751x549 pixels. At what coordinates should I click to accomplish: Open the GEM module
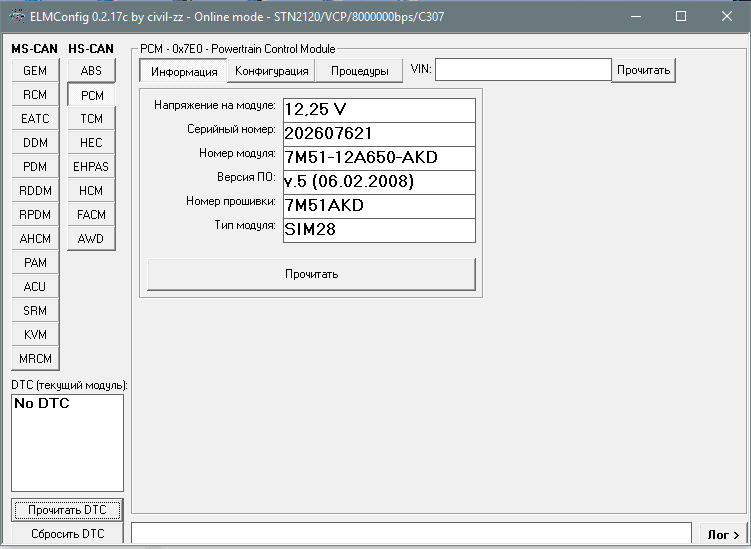[x=35, y=71]
